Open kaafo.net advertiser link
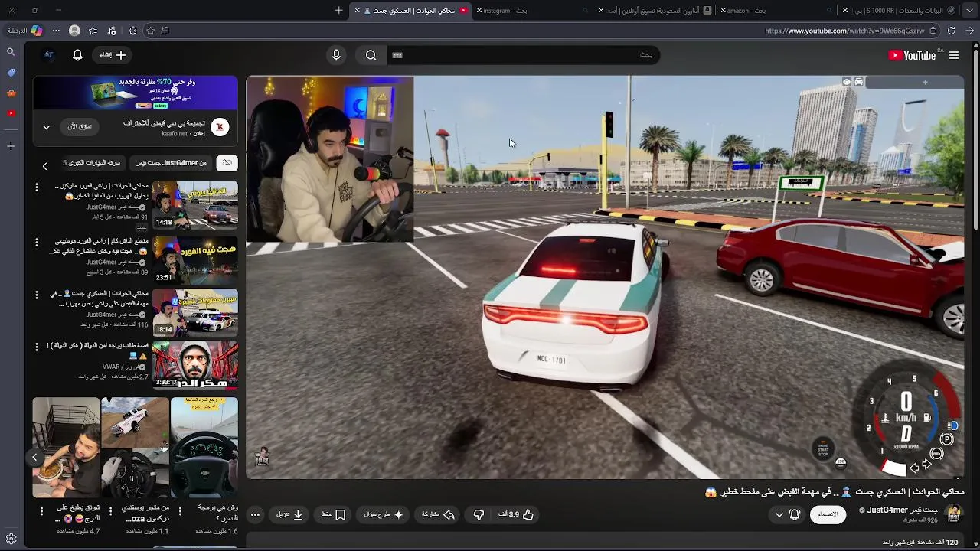This screenshot has height=551, width=980. pyautogui.click(x=175, y=134)
